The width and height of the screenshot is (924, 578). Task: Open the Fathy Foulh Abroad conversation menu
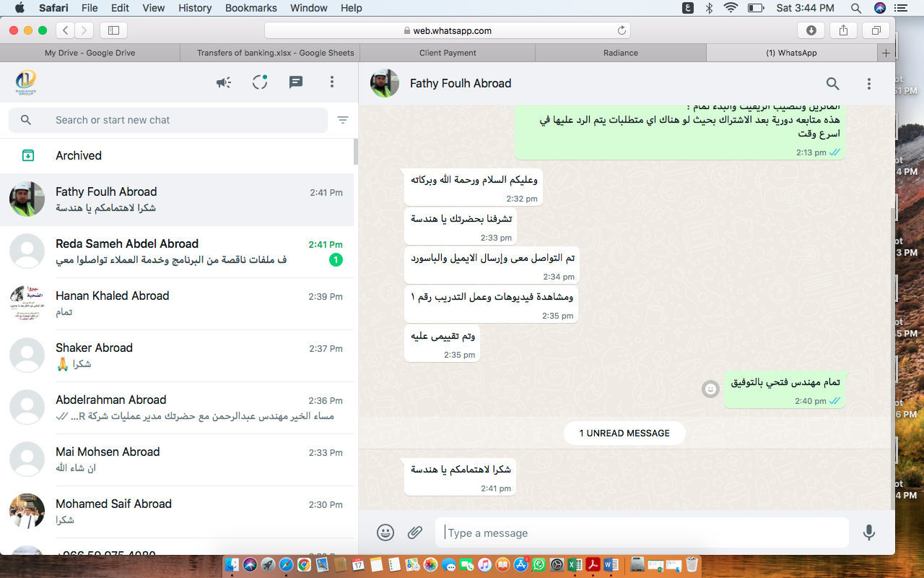(869, 84)
